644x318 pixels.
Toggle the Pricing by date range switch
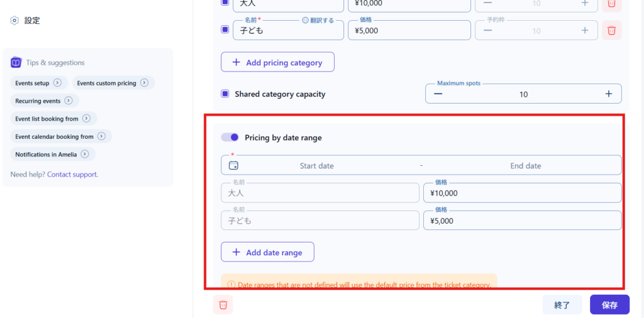pyautogui.click(x=230, y=137)
